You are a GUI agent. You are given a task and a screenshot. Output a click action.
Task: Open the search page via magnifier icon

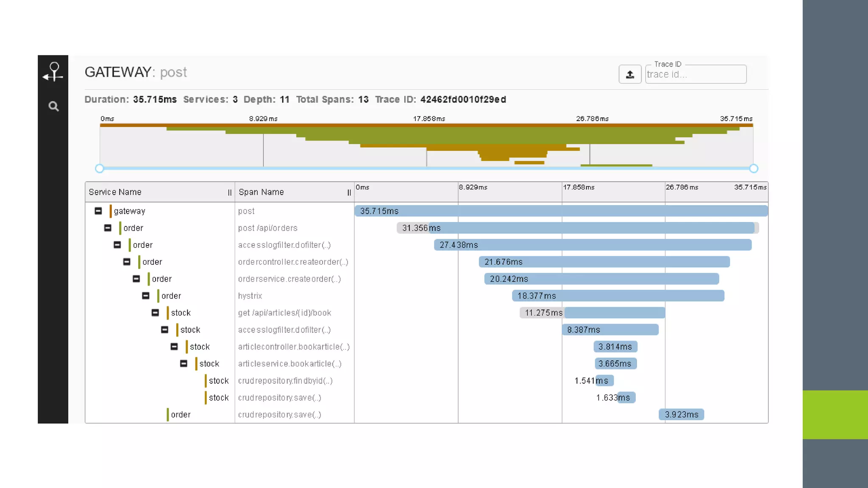pos(53,106)
